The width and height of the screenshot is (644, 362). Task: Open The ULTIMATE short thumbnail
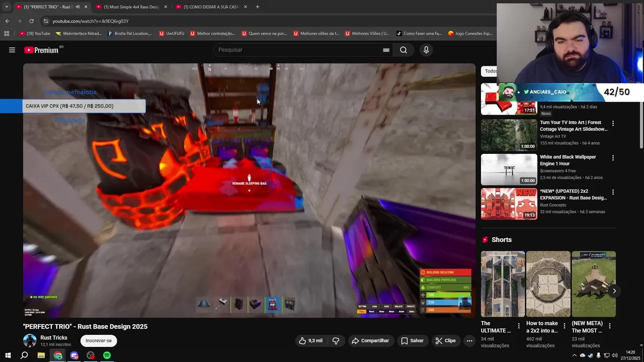coord(503,284)
